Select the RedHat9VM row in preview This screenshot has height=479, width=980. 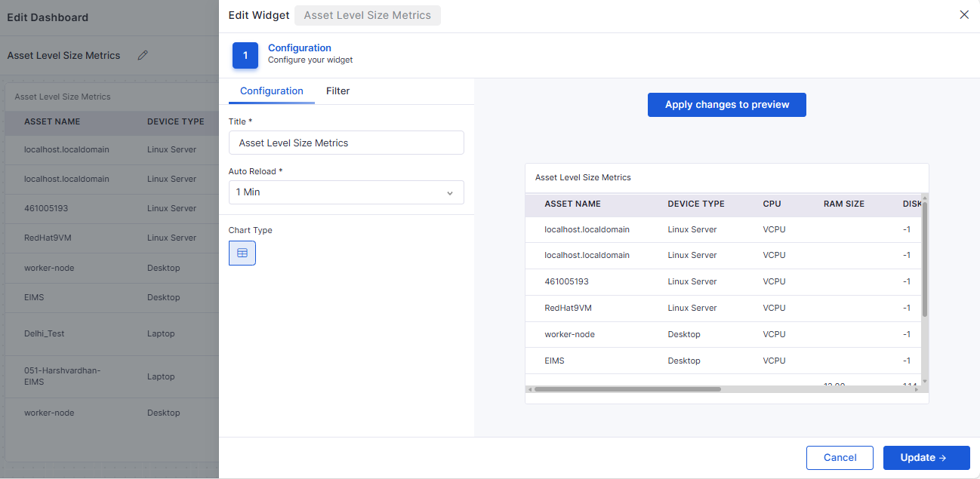(567, 308)
